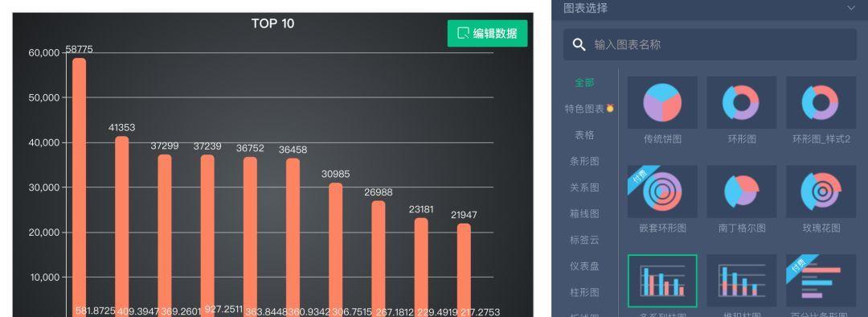The width and height of the screenshot is (868, 317).
Task: Collapse the 图表选择 panel chevron
Action: click(851, 8)
